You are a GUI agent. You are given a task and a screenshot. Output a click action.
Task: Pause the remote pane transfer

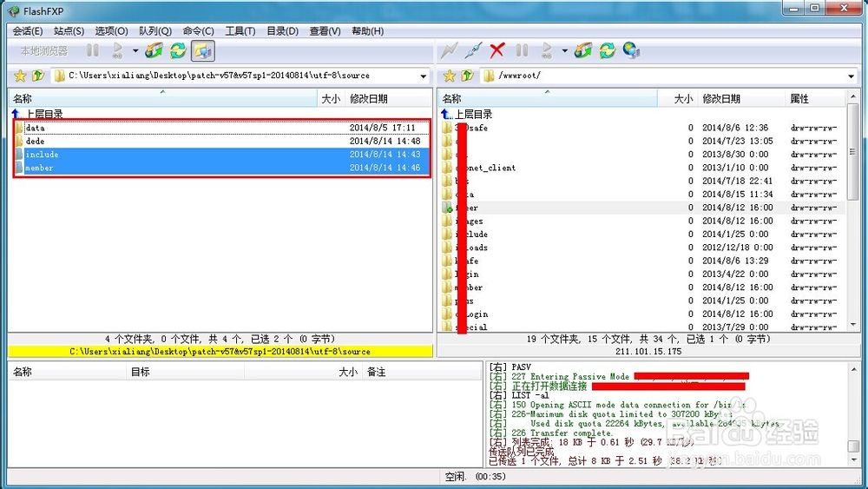(522, 51)
